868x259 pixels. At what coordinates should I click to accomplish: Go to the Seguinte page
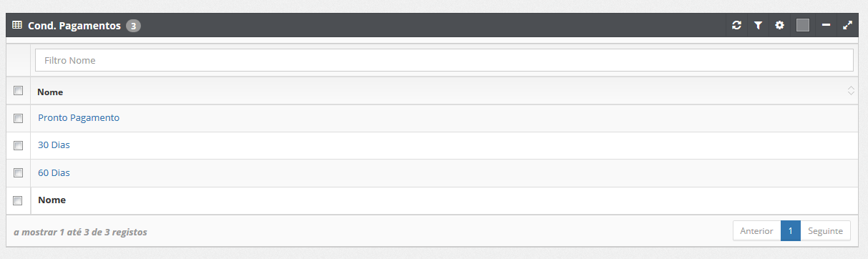826,231
